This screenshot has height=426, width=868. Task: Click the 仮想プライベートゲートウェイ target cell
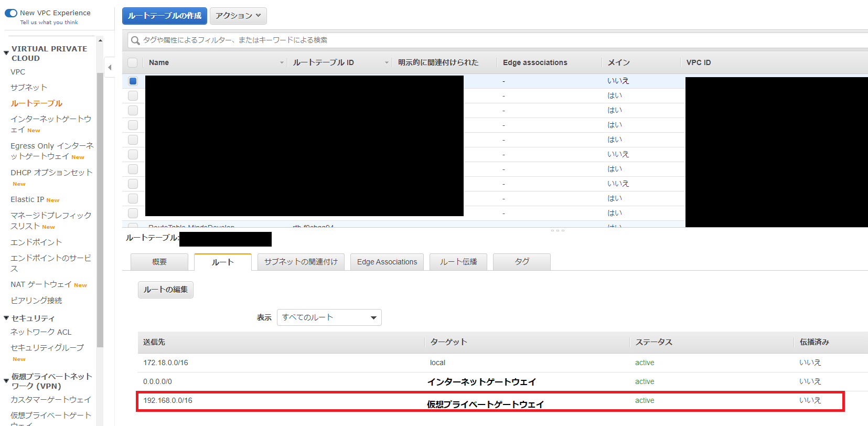point(486,404)
